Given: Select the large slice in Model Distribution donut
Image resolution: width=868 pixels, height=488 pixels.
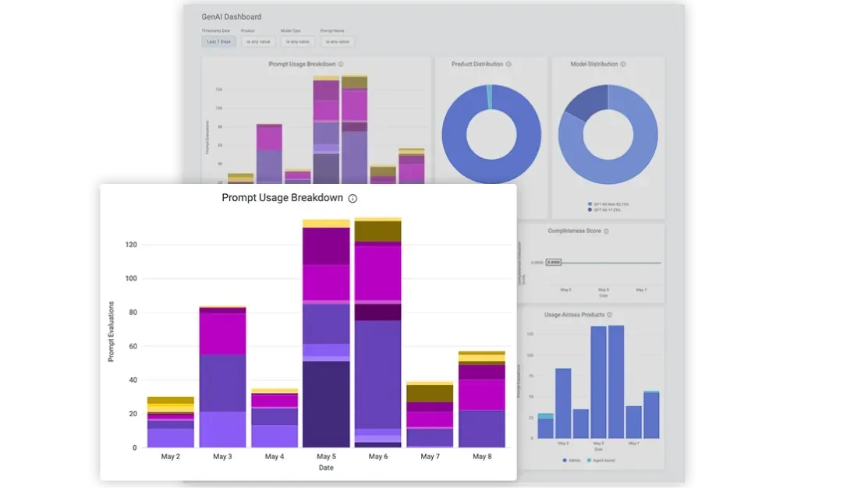Looking at the screenshot, I should tap(624, 156).
